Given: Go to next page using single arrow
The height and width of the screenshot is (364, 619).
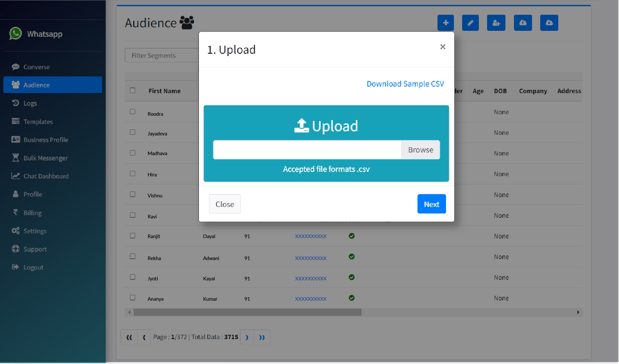Looking at the screenshot, I should pos(246,337).
